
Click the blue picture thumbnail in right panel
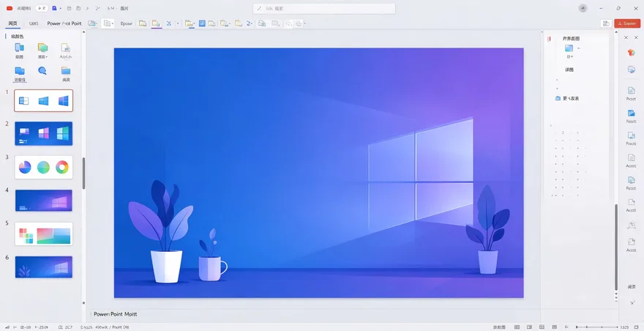[x=569, y=48]
